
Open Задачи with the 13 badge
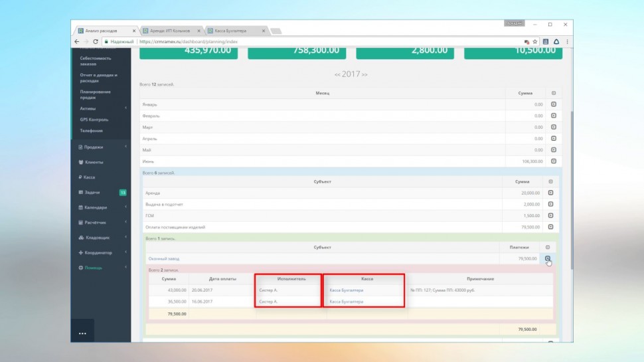point(92,193)
